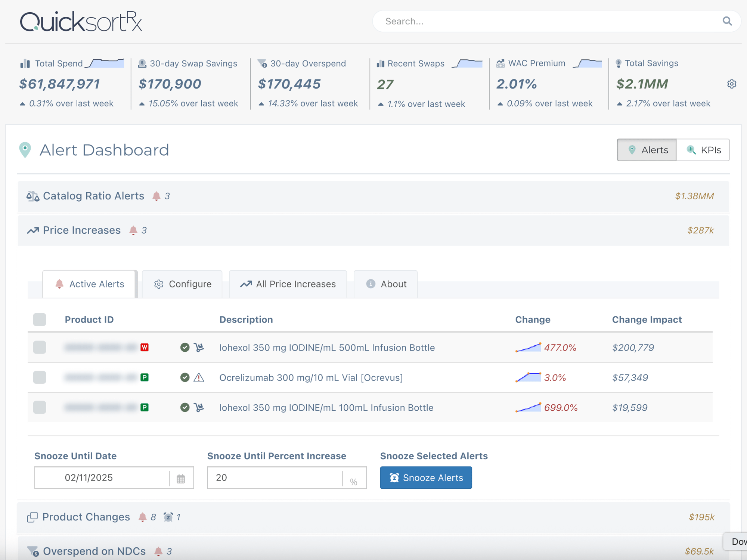Click the Snooze Alerts button
Image resolution: width=747 pixels, height=560 pixels.
[426, 477]
